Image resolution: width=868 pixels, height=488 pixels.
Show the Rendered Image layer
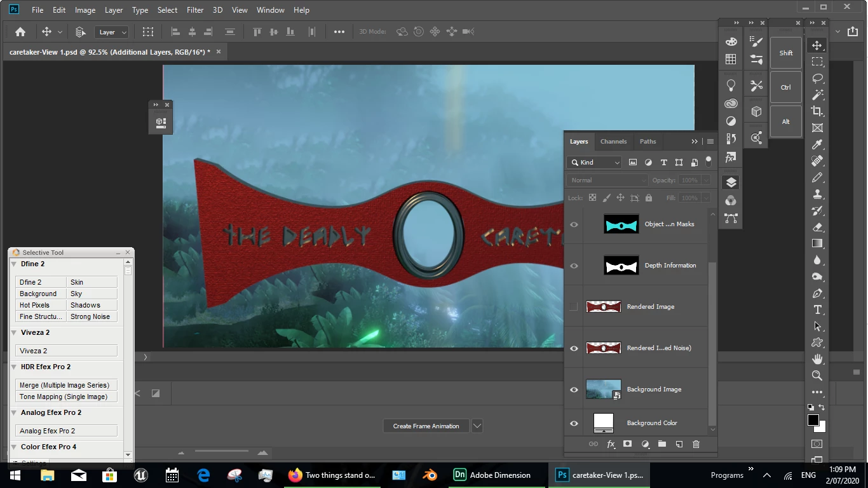coord(574,307)
